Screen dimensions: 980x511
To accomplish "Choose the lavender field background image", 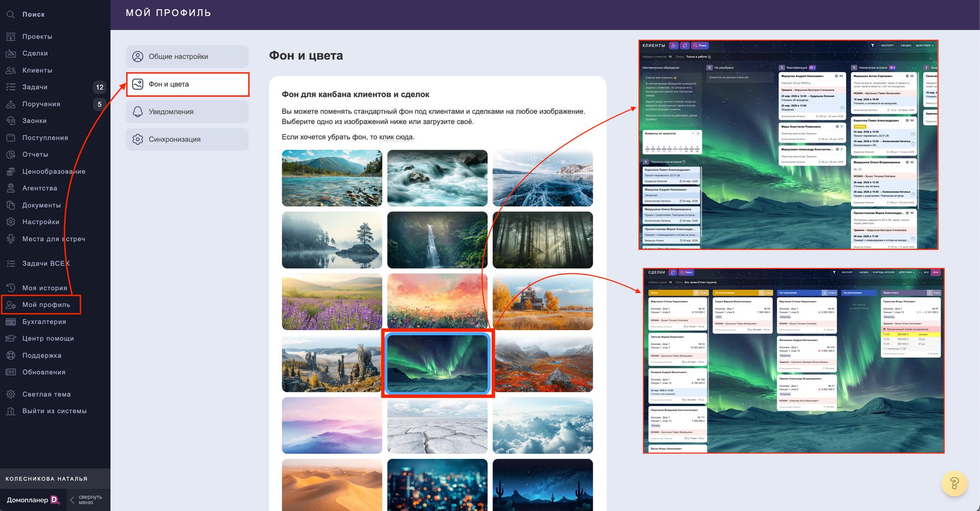I will tap(332, 301).
